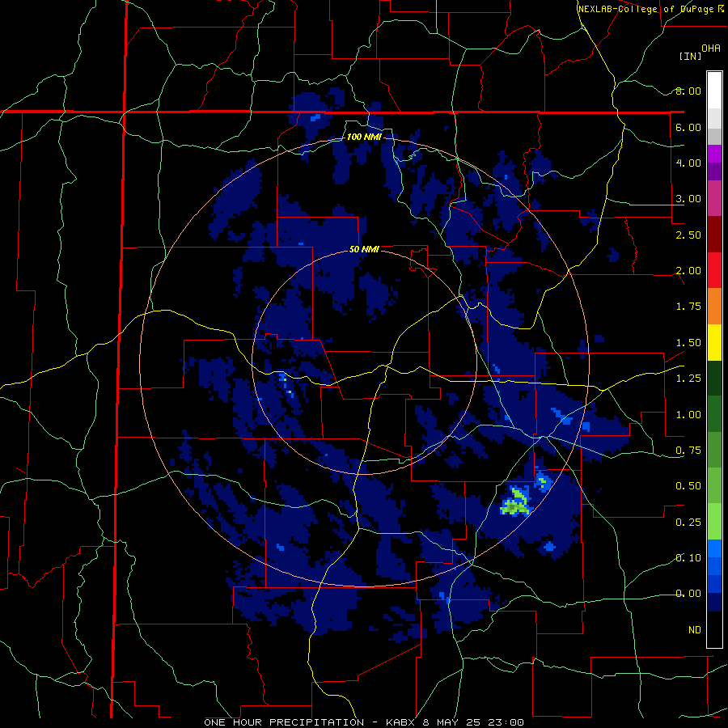Click the NEXLAB-College of DuPage credit text
Screen dimensions: 728x728
(x=651, y=9)
